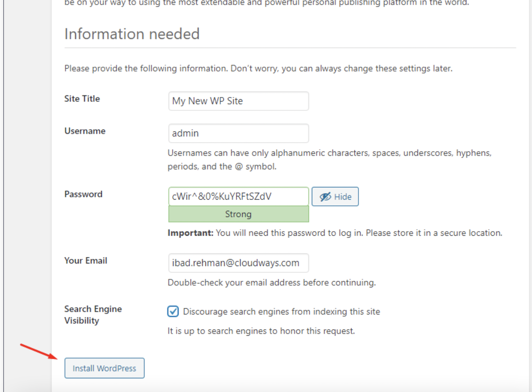Click the username allowed characters hint text
The width and height of the screenshot is (532, 392).
tap(330, 160)
